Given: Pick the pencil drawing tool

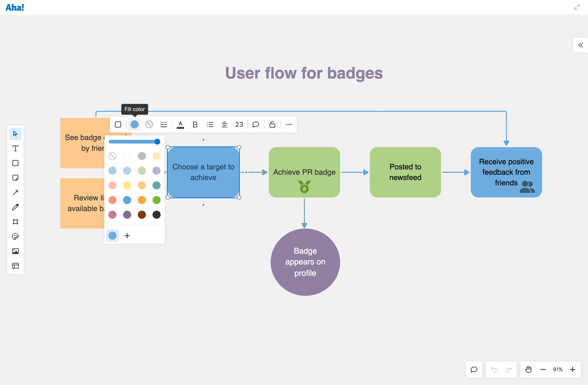Looking at the screenshot, I should tap(15, 207).
